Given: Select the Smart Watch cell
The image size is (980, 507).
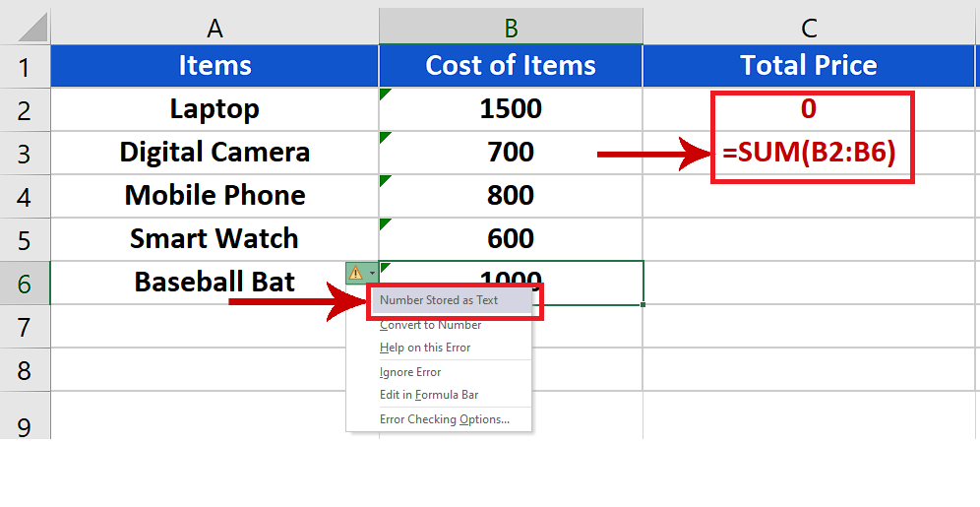Looking at the screenshot, I should pyautogui.click(x=214, y=239).
